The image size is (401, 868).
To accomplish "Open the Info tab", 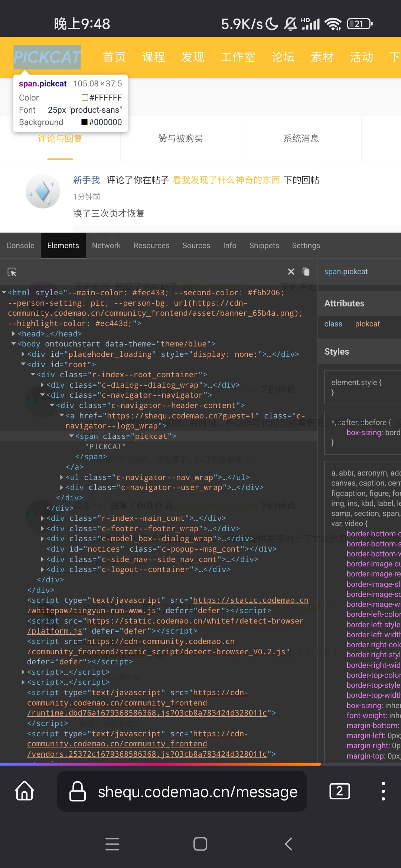I will click(230, 246).
